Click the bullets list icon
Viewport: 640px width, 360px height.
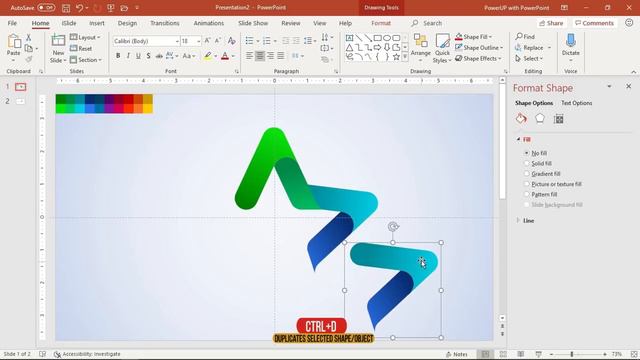(249, 41)
